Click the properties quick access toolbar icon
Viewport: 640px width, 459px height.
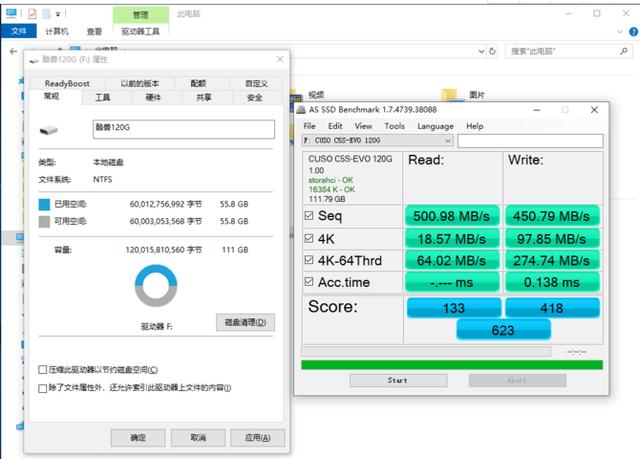[x=32, y=14]
